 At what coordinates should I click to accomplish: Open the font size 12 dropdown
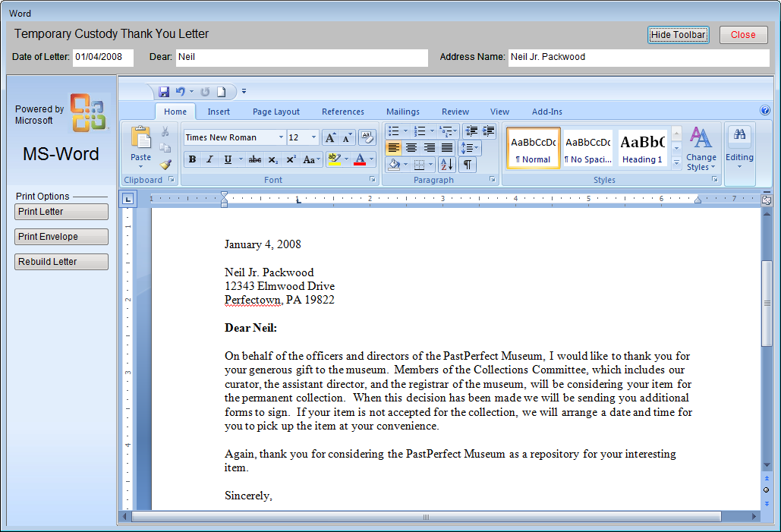[x=314, y=137]
